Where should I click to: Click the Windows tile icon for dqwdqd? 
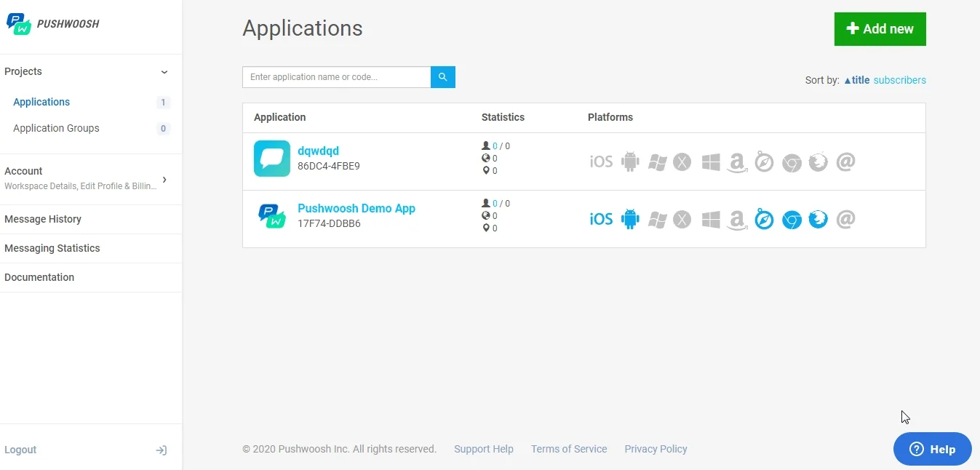tap(711, 162)
